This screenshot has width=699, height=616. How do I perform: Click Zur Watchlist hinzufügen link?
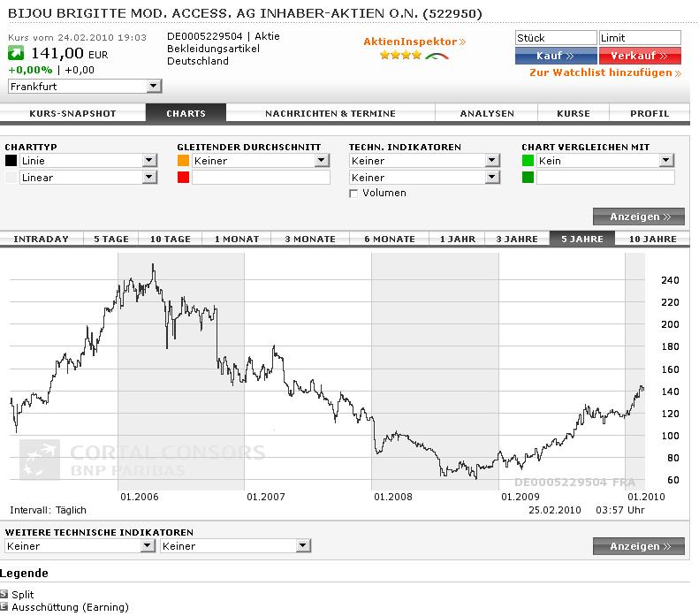pos(605,72)
